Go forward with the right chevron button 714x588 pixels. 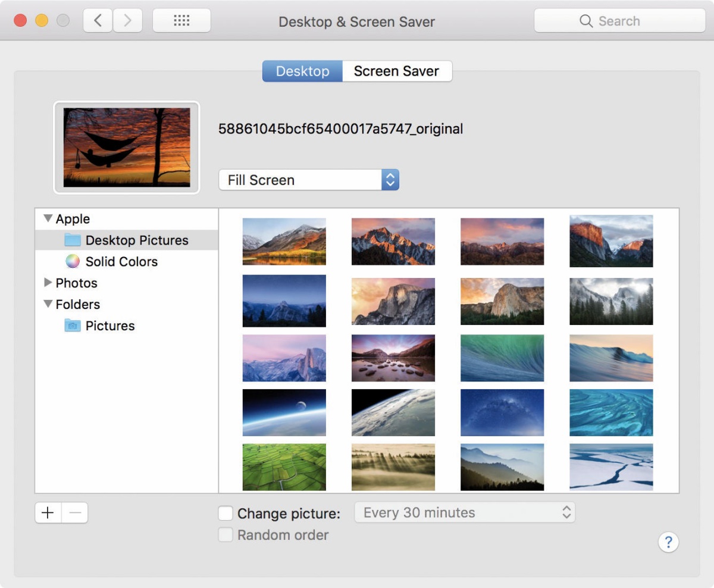click(127, 21)
